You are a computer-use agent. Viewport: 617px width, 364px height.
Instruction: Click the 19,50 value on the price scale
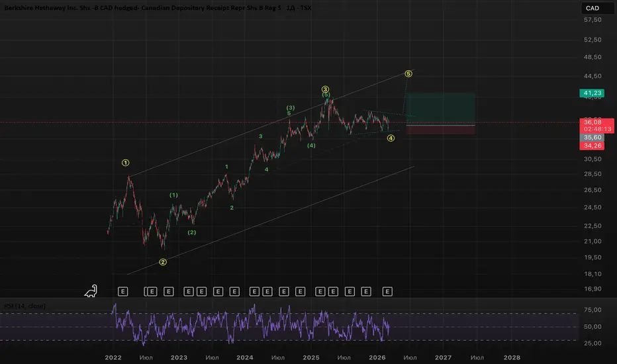coord(593,257)
